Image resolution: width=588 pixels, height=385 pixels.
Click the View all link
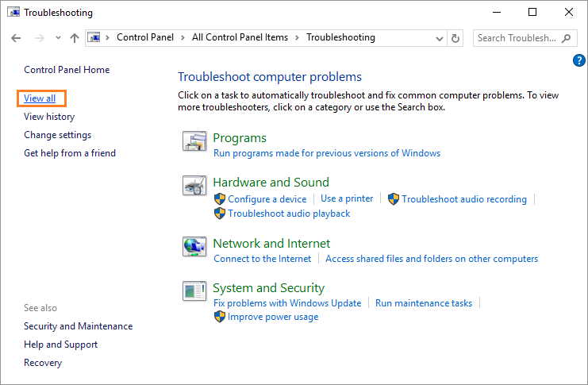coord(40,98)
